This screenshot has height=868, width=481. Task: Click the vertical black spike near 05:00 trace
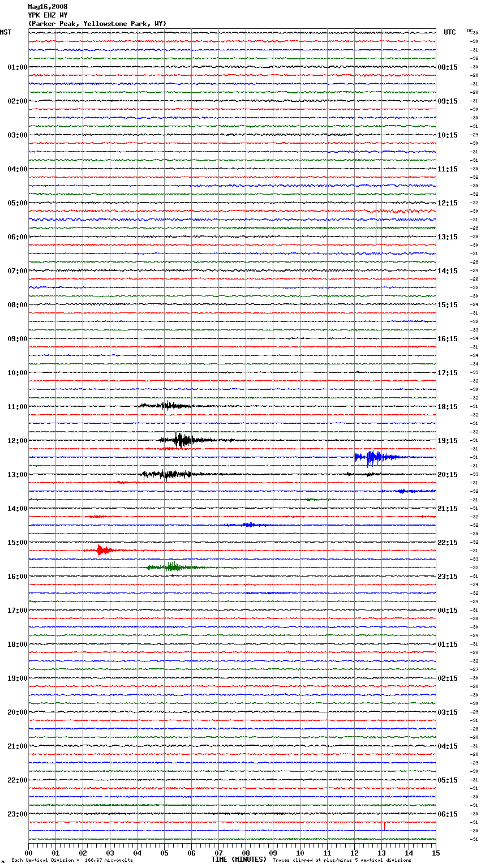(376, 224)
